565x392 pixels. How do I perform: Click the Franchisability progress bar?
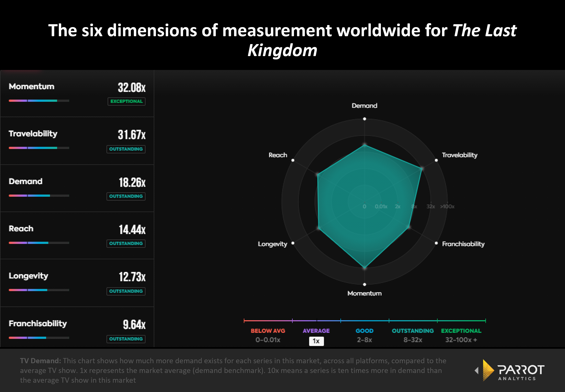39,338
